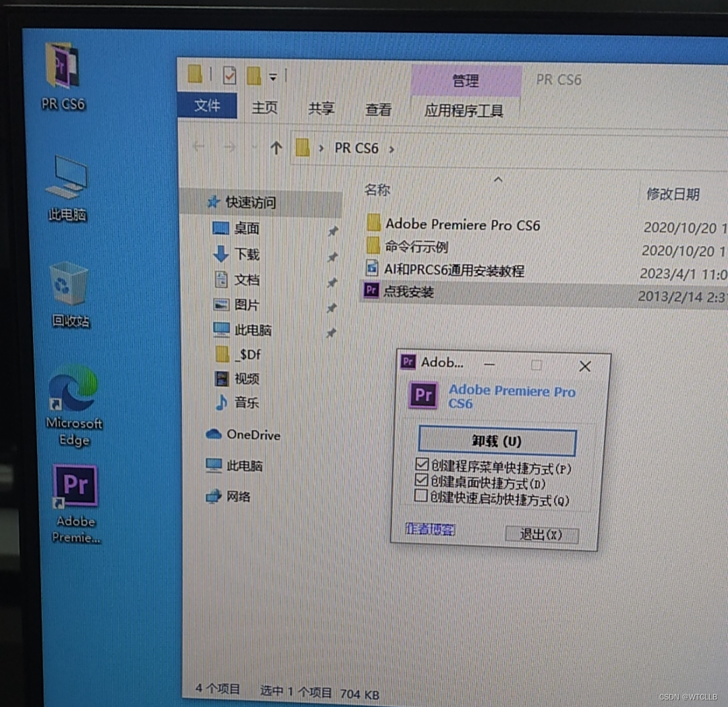
Task: Open the 回收站 recycle bin icon
Action: tap(69, 295)
